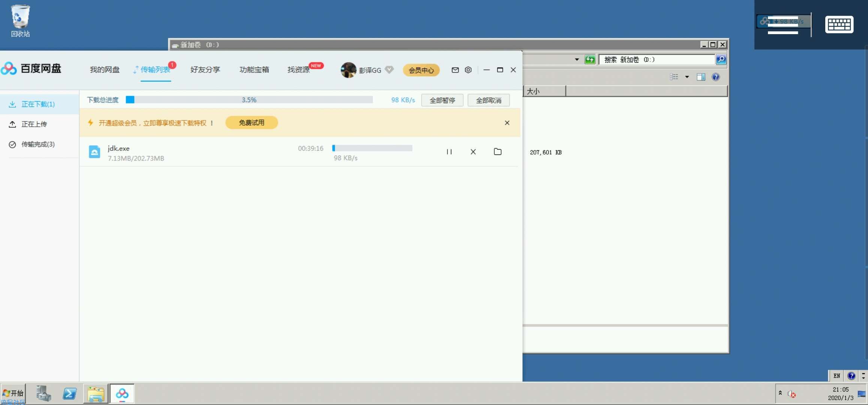
Task: Click the show desktop tray icon
Action: (x=862, y=394)
